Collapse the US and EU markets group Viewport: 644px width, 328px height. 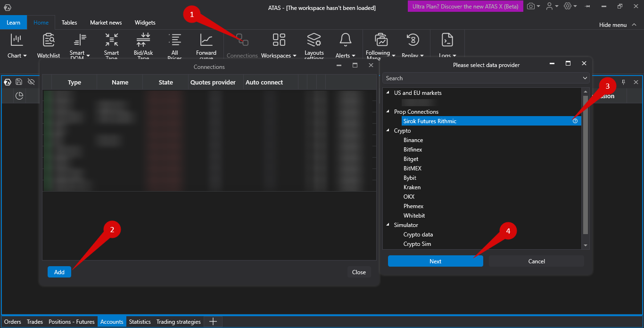coord(388,93)
